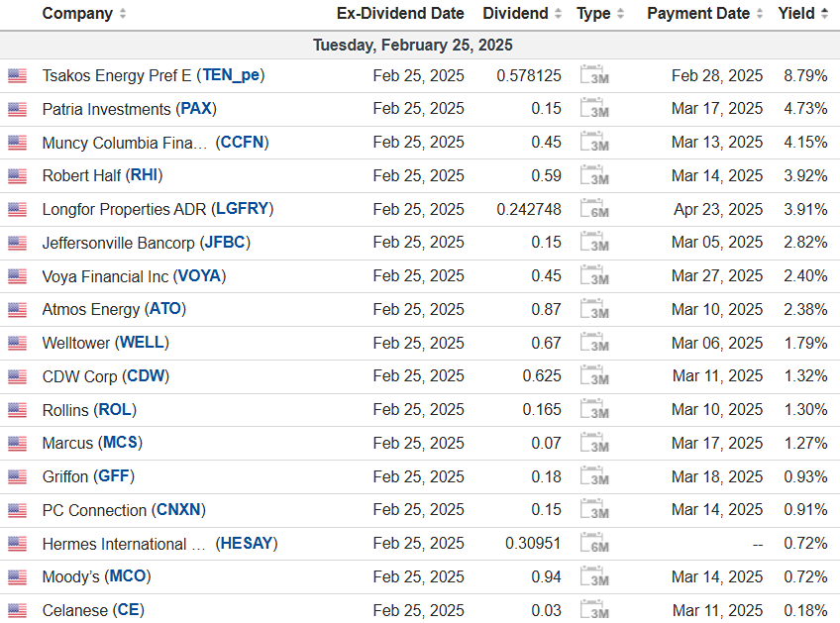This screenshot has height=623, width=840.
Task: Click the 3M type icon for Moody's
Action: pyautogui.click(x=594, y=577)
